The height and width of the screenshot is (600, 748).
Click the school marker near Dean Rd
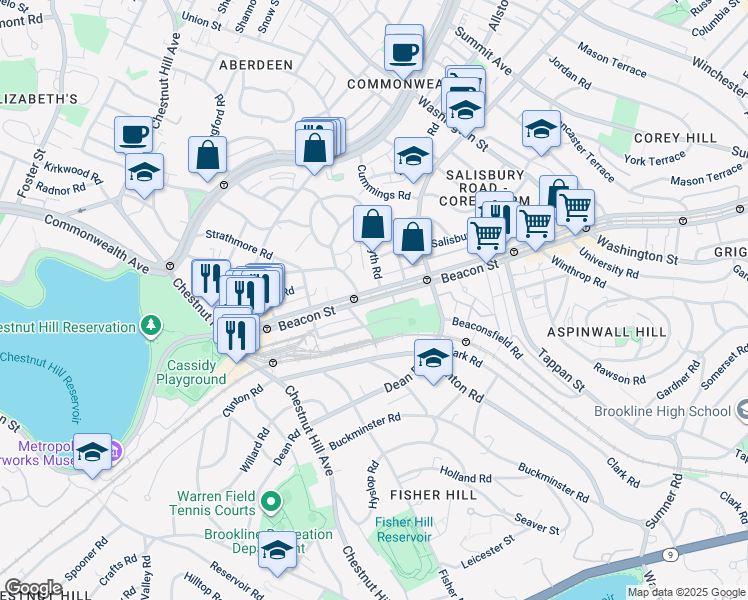[x=434, y=360]
